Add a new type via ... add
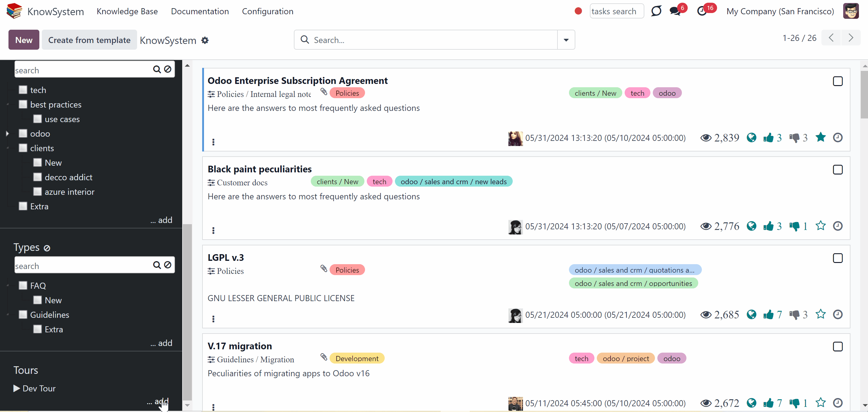 pos(161,343)
